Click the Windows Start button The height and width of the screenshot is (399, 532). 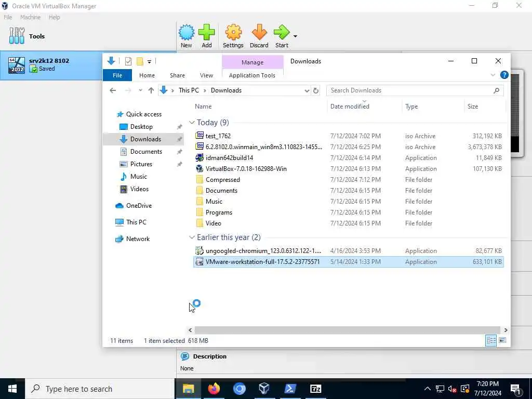pyautogui.click(x=12, y=389)
